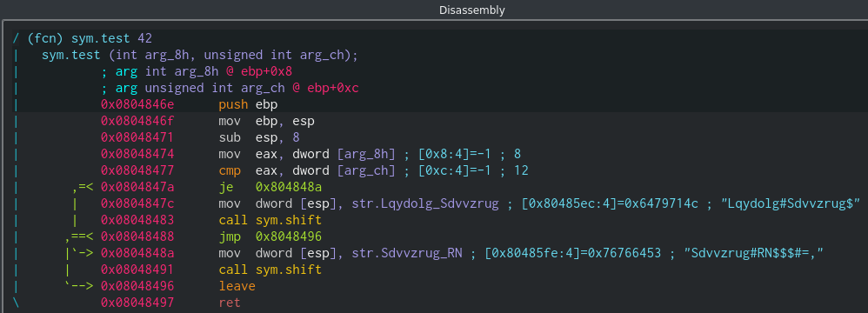Viewport: 868px width, 313px height.
Task: Select address 0x08048483
Action: click(137, 220)
